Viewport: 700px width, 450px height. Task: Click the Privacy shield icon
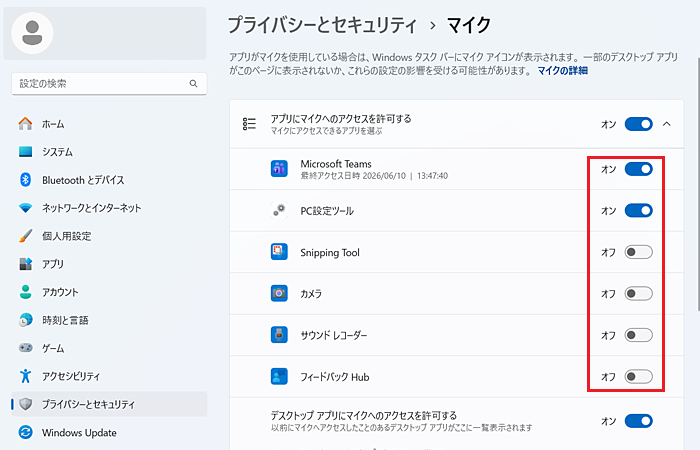click(25, 404)
